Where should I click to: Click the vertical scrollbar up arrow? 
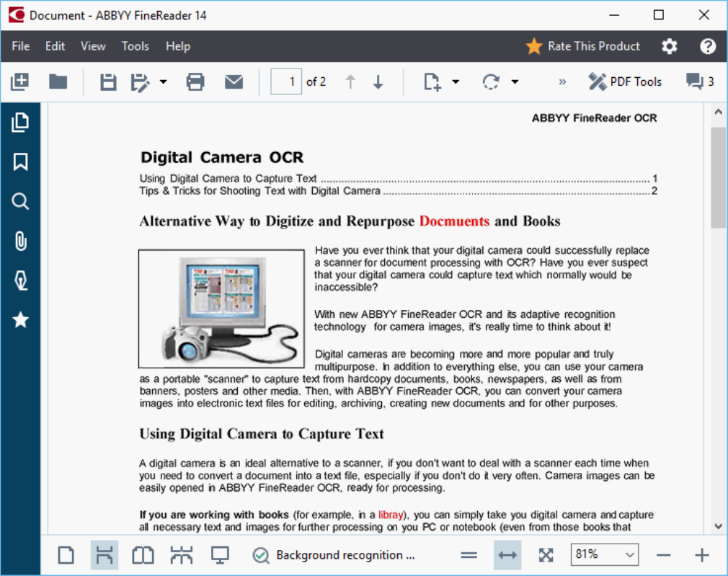point(718,112)
